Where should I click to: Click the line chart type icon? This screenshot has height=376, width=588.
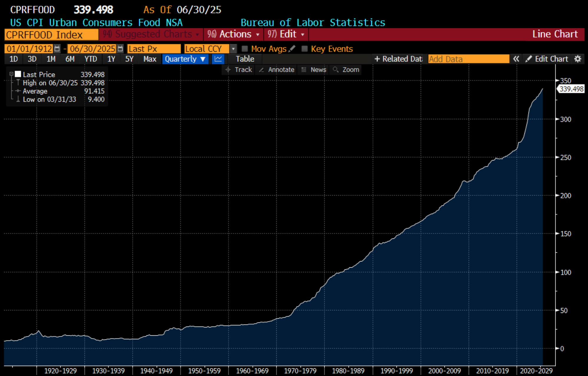point(218,59)
